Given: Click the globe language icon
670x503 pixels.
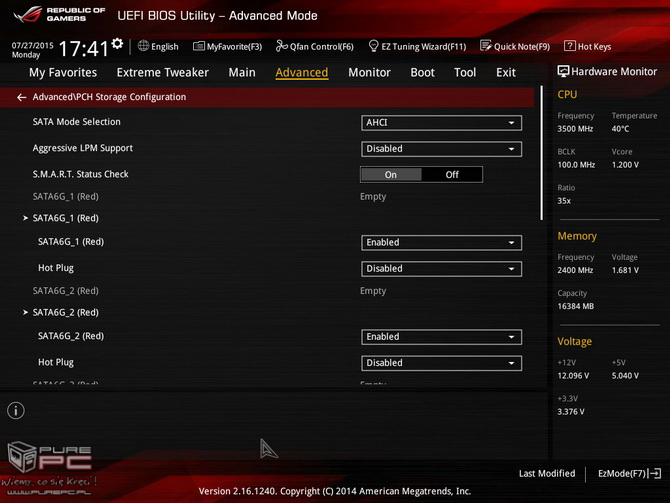Looking at the screenshot, I should click(143, 46).
